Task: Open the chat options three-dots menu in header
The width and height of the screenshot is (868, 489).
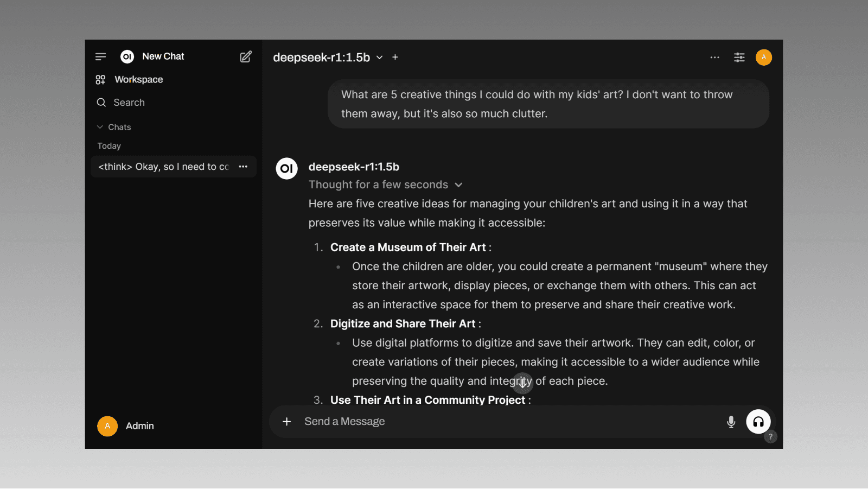Action: click(715, 57)
